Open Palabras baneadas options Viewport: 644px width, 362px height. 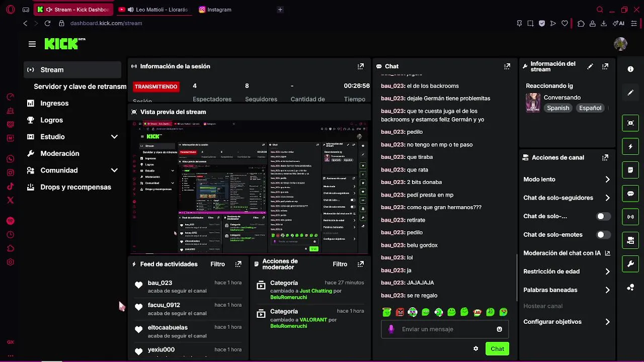(567, 290)
